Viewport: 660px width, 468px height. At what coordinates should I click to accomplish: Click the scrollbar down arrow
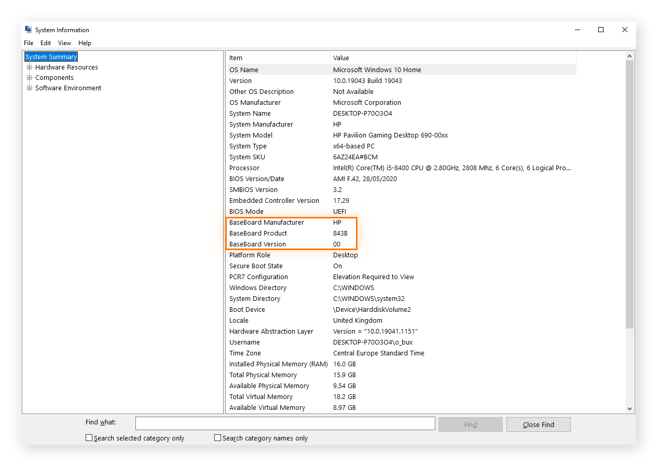(x=630, y=408)
